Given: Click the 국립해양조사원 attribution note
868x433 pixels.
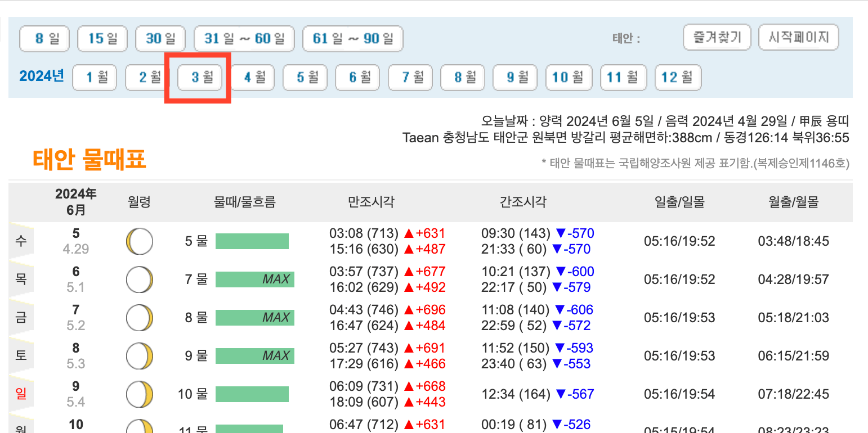Looking at the screenshot, I should (695, 164).
